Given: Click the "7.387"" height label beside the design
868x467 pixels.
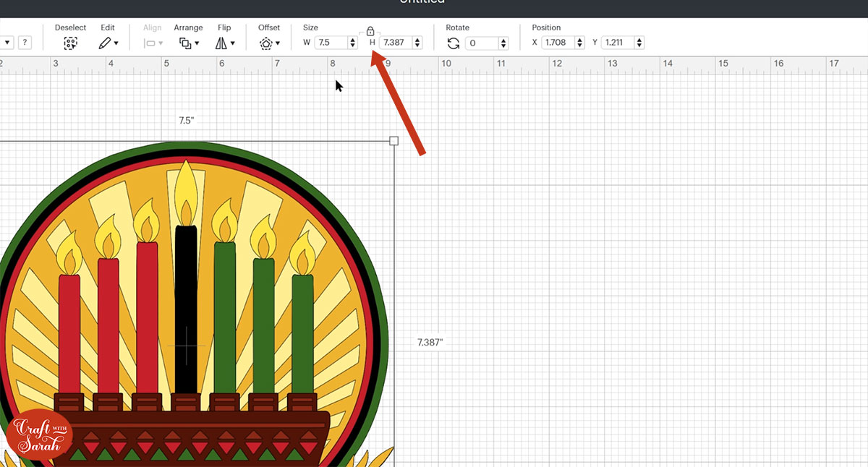Looking at the screenshot, I should pos(430,343).
